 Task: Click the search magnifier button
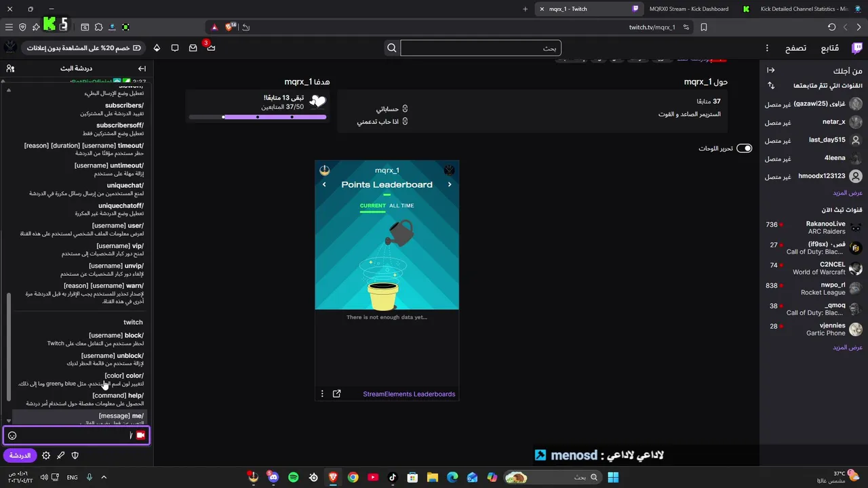391,48
